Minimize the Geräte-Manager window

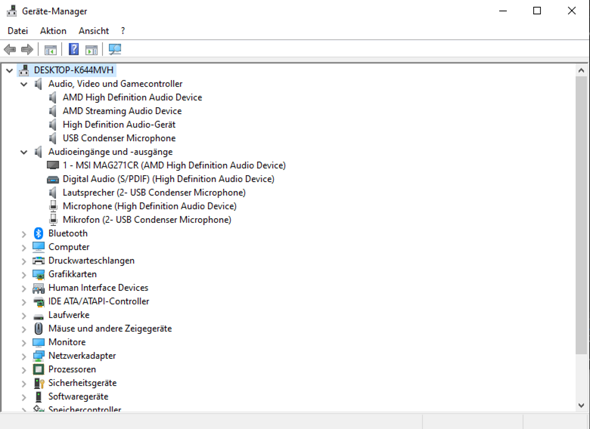point(503,11)
